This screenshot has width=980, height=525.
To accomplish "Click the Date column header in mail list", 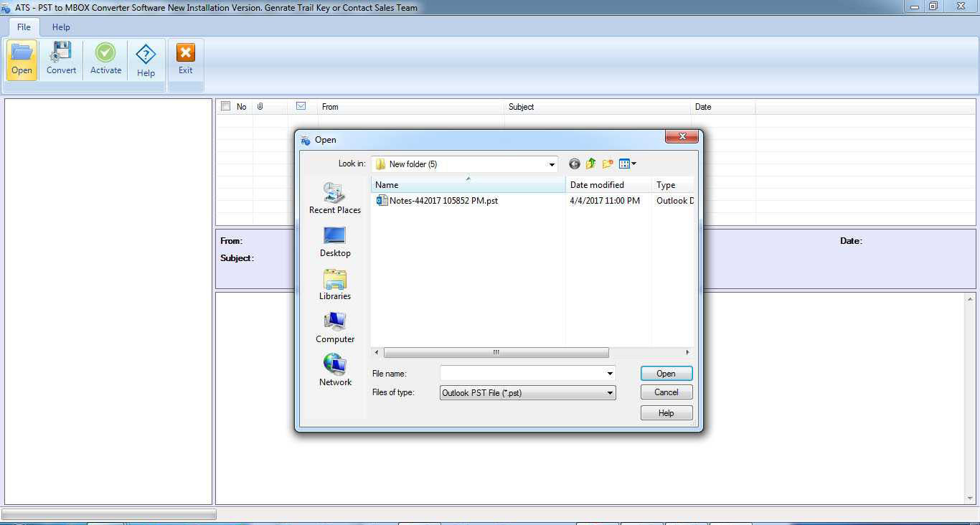I will [x=723, y=107].
